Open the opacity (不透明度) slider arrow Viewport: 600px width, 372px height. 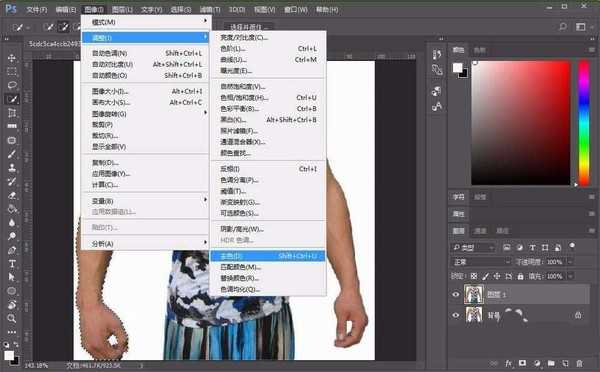(570, 262)
